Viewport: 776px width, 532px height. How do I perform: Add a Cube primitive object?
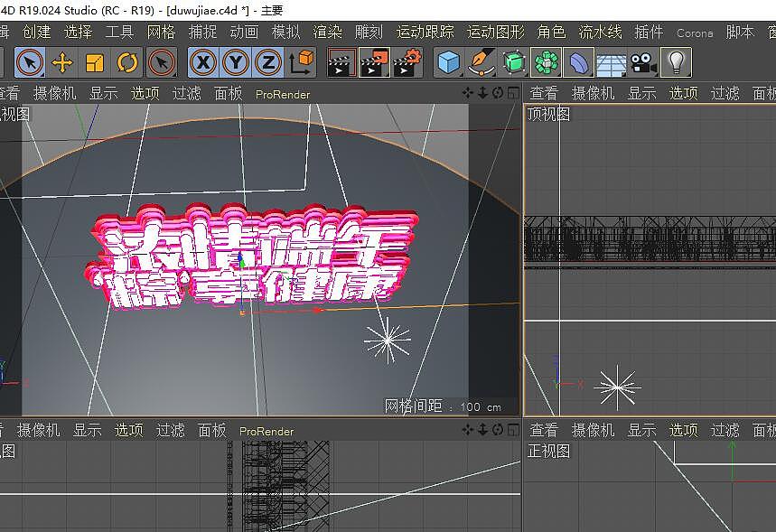pyautogui.click(x=448, y=63)
